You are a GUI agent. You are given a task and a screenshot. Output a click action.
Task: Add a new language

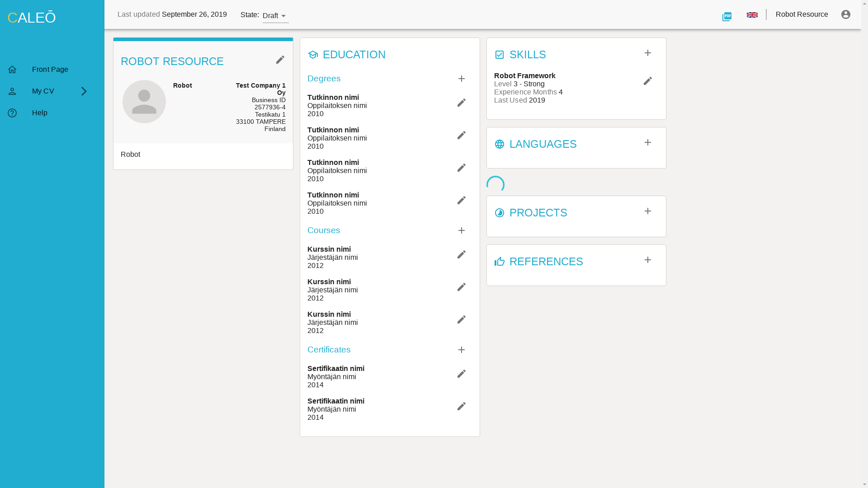coord(647,143)
